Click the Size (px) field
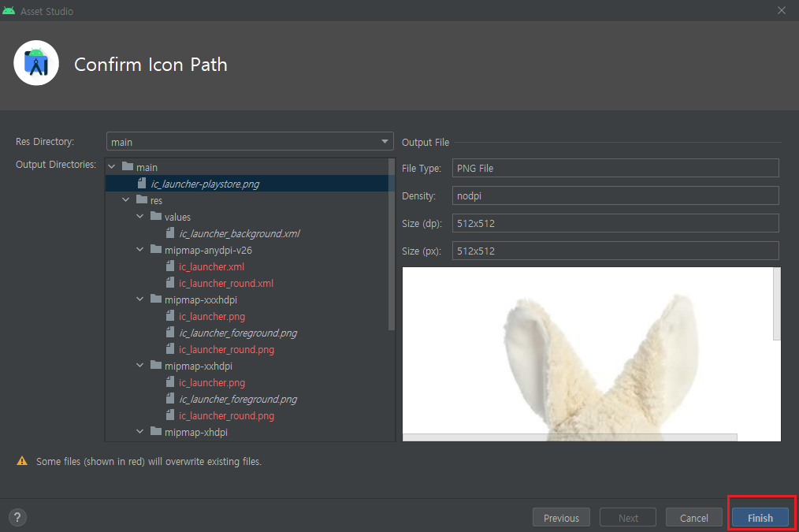799x532 pixels. pos(615,251)
